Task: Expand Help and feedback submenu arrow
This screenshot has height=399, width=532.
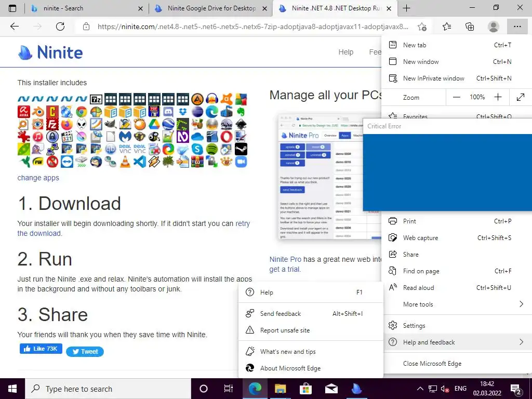Action: [522, 342]
